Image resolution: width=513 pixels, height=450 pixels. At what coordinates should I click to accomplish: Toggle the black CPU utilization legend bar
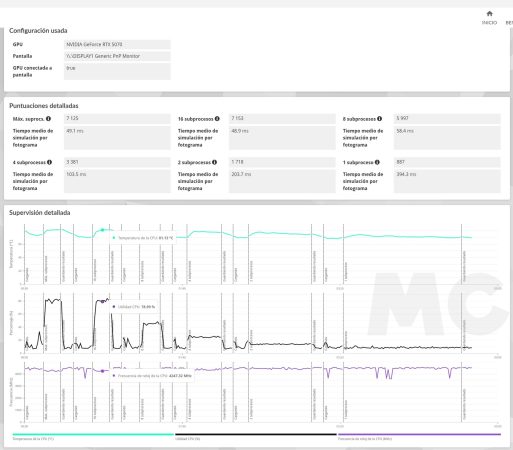click(256, 434)
